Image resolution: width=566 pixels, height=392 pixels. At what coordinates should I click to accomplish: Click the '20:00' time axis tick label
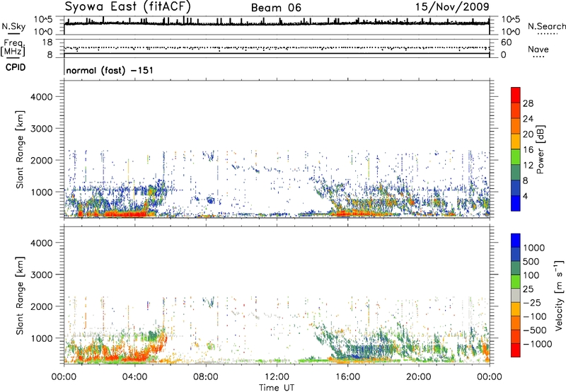(x=418, y=377)
